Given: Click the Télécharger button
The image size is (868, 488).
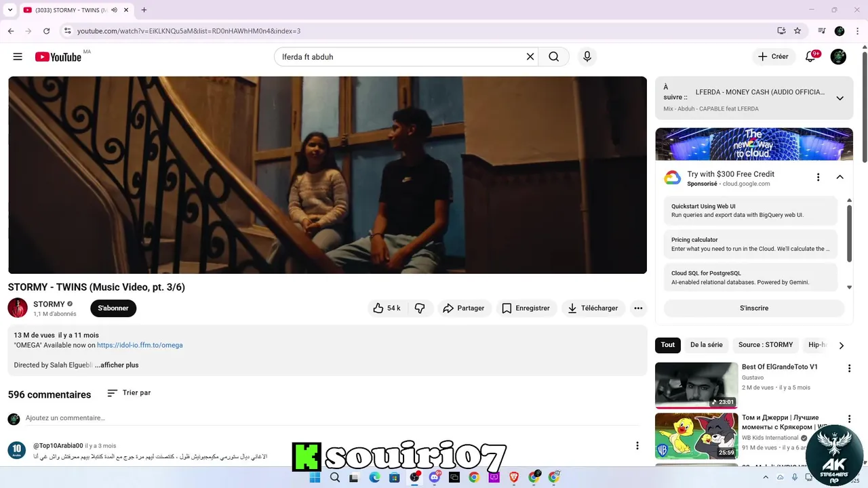Looking at the screenshot, I should point(593,308).
